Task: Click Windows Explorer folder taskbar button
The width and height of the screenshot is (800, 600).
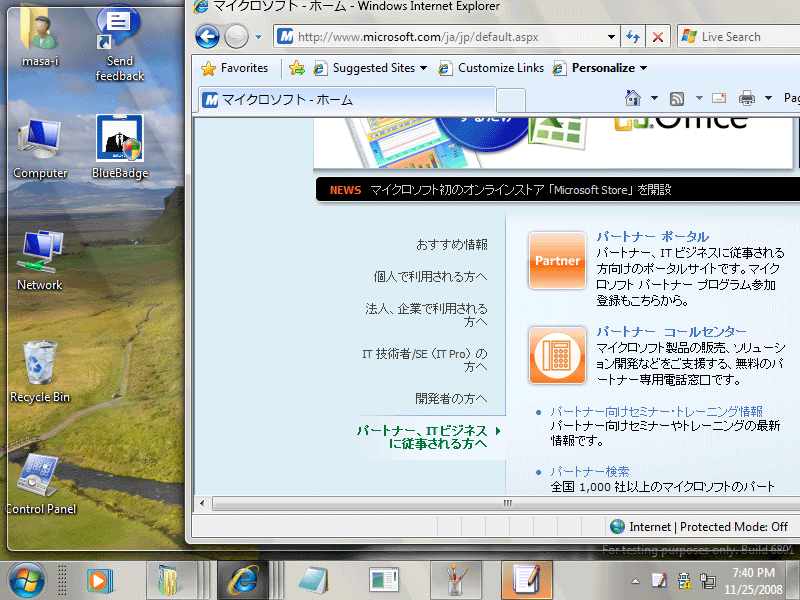Action: (x=171, y=581)
